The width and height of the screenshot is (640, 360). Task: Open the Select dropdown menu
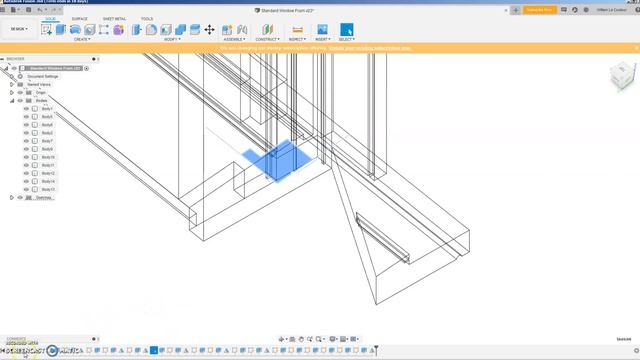(x=347, y=39)
